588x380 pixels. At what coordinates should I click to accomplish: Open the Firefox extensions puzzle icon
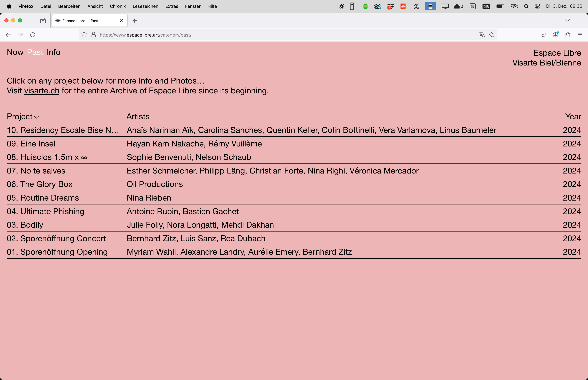click(568, 35)
